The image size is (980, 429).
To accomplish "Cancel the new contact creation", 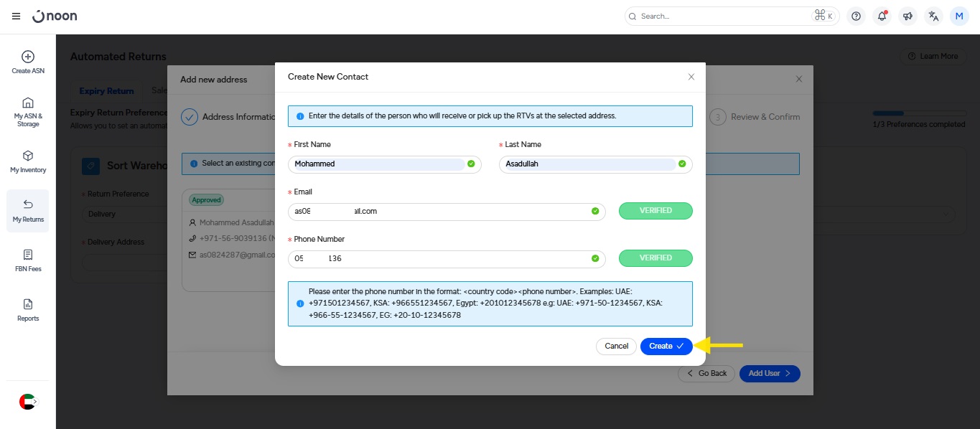I will pyautogui.click(x=616, y=346).
